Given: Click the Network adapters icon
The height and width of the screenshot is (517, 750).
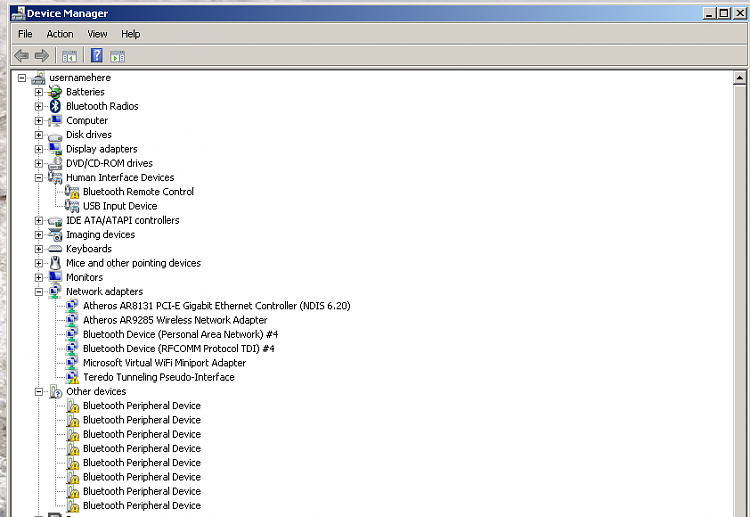Looking at the screenshot, I should (x=55, y=292).
